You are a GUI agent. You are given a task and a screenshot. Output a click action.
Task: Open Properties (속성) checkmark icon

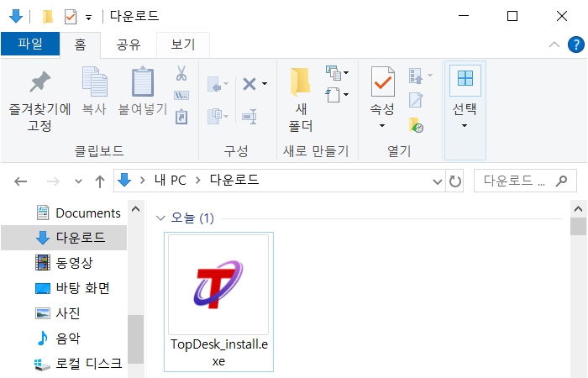(382, 81)
